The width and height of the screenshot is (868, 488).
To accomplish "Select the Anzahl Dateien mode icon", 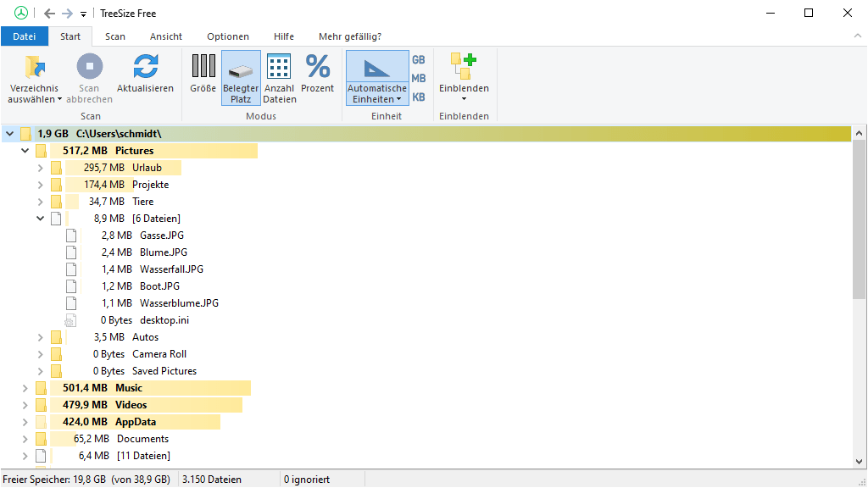I will point(279,67).
